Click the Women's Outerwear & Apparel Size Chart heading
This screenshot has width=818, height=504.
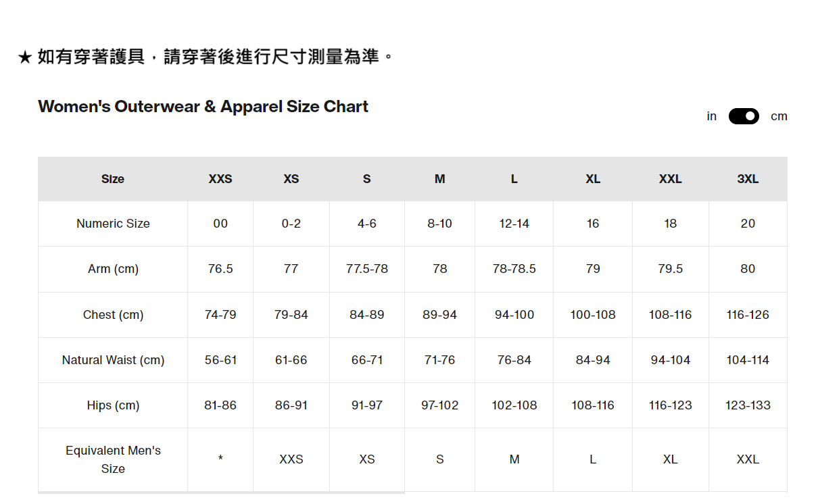tap(203, 107)
